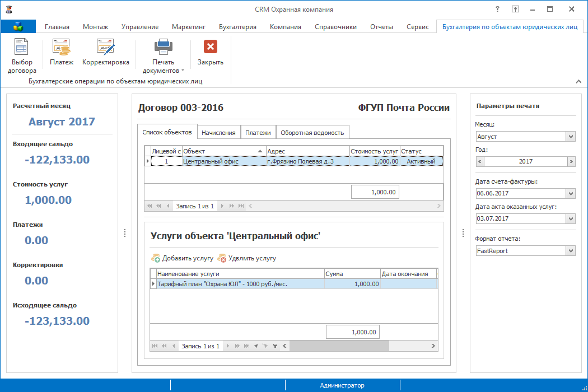
Task: Click the Удвлмть услугу remove service button
Action: [247, 258]
